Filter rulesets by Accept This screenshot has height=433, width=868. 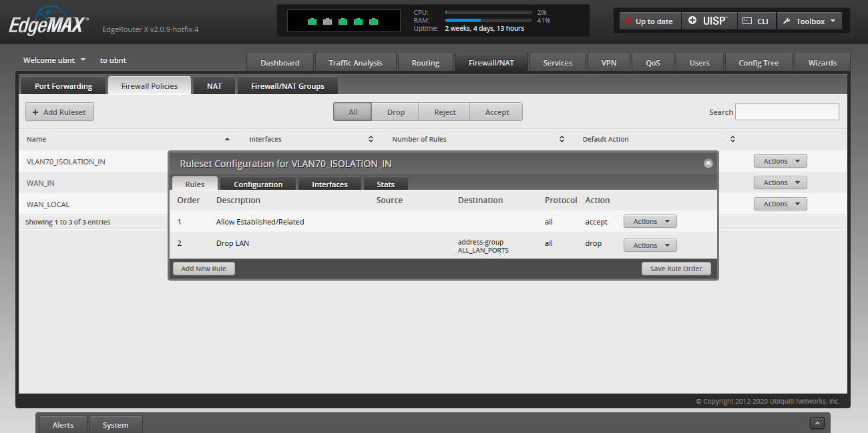(497, 112)
